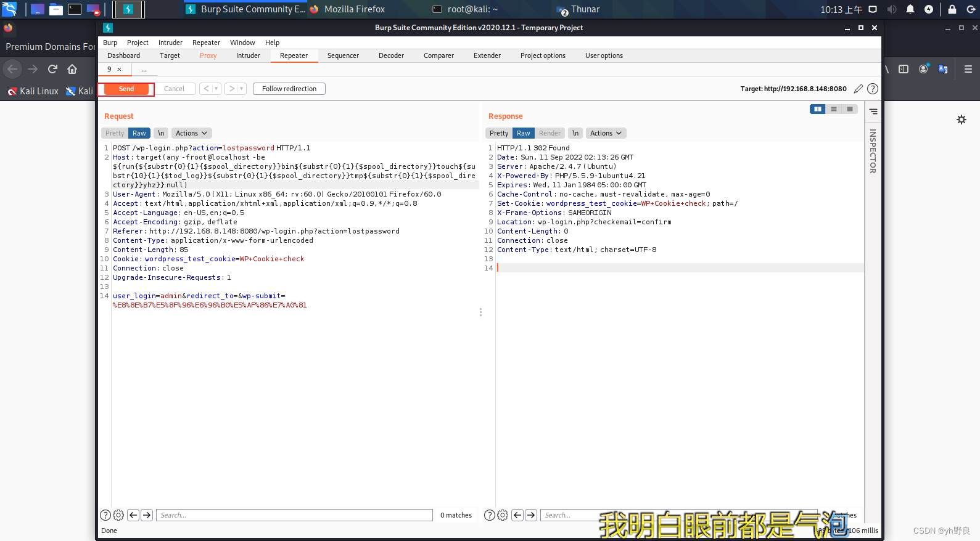Open the Window menu

tap(242, 43)
